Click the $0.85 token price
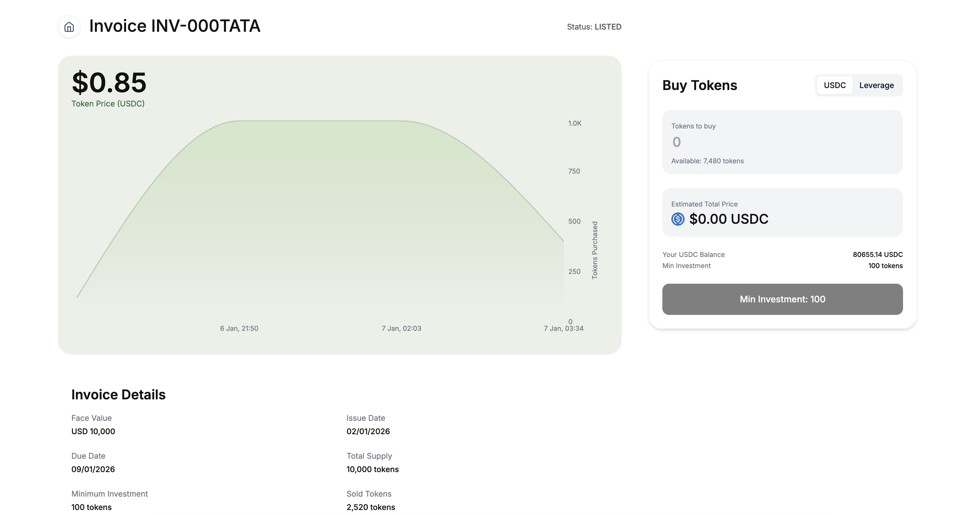Viewport: 980px width, 515px height. (109, 82)
